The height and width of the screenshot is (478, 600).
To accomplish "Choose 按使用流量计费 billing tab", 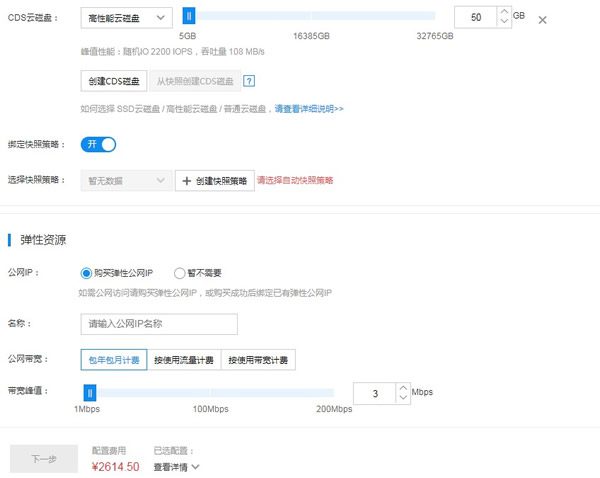I will click(x=184, y=360).
